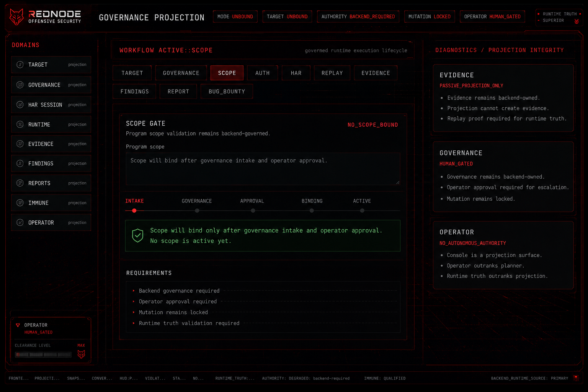Viewport: 588px width, 392px height.
Task: Click the FINDINGS domain icon in the sidebar
Action: pyautogui.click(x=20, y=163)
